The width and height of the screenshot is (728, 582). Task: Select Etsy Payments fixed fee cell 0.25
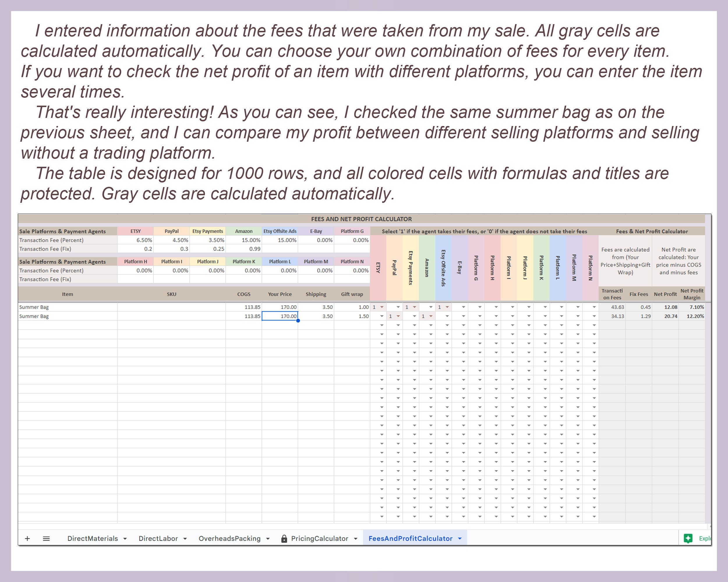pyautogui.click(x=208, y=249)
